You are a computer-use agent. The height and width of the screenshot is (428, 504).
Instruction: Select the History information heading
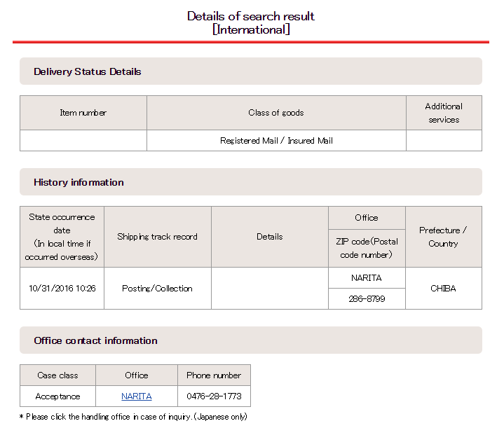(x=79, y=182)
